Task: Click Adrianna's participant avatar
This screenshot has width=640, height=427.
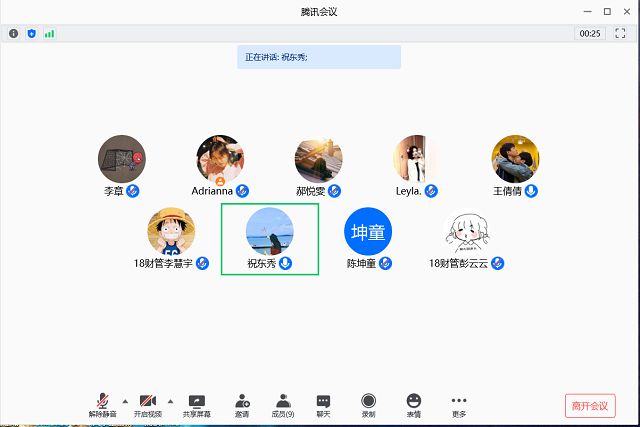Action: (220, 159)
